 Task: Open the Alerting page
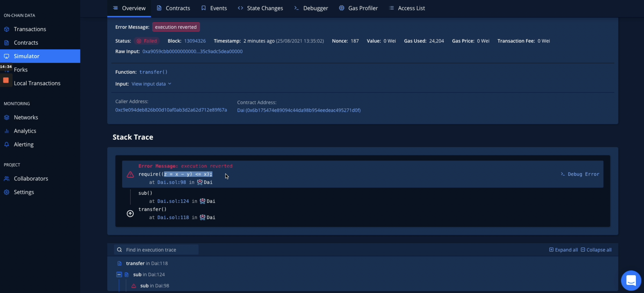[x=40, y=144]
